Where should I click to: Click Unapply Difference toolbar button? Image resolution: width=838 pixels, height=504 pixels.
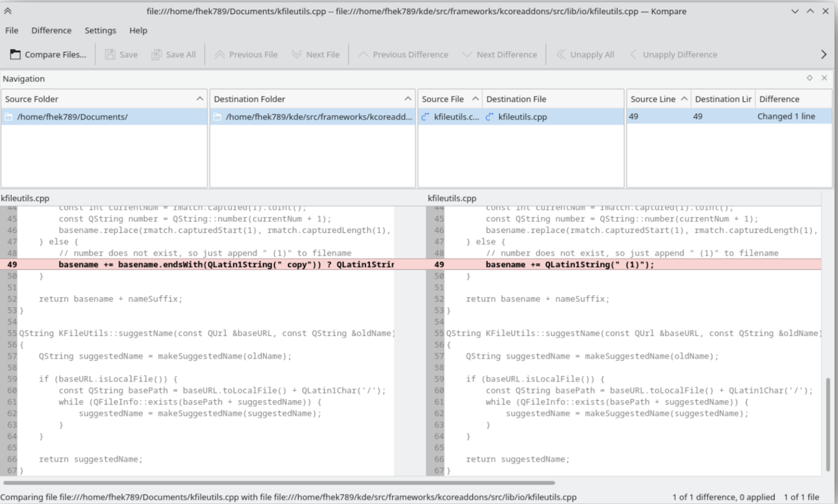click(673, 55)
